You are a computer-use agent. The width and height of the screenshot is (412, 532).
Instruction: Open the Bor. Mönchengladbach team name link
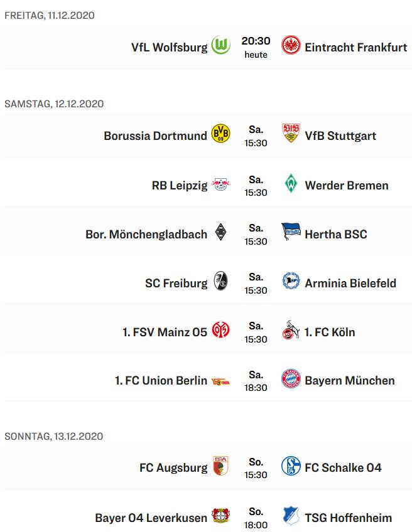coord(146,234)
